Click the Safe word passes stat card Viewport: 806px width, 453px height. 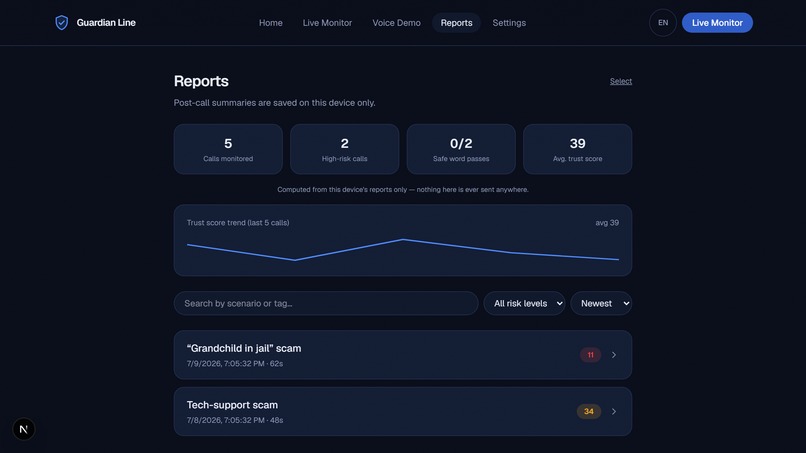(461, 149)
